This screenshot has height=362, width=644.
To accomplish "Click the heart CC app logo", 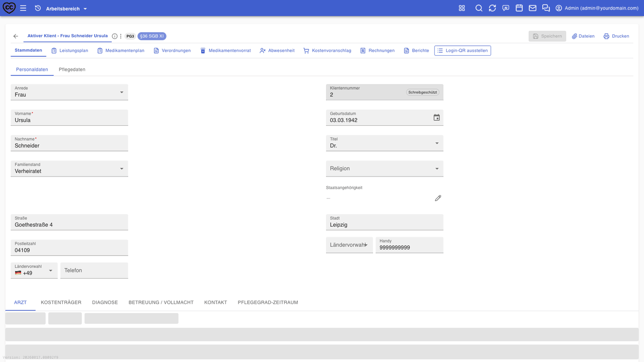I will click(9, 8).
